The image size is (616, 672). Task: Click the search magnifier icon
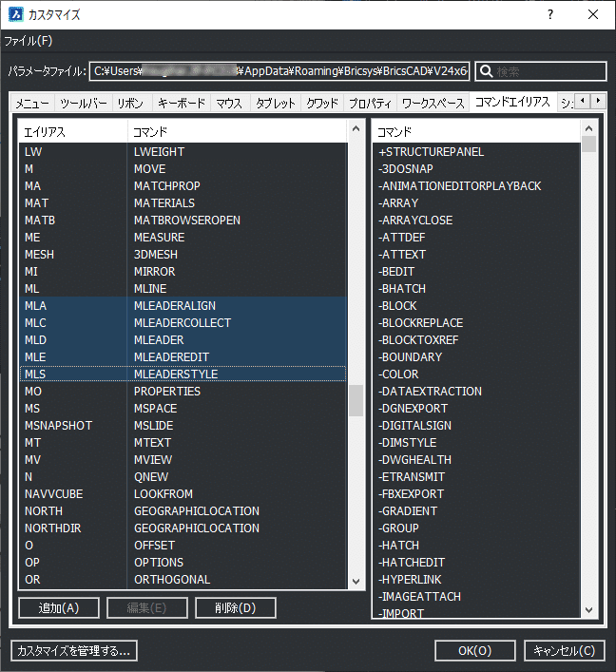486,71
